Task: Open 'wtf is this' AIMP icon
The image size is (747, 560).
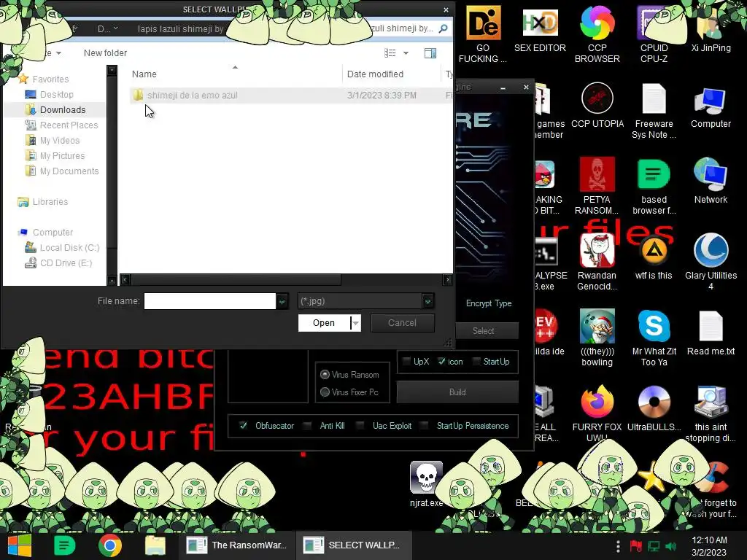Action: tap(654, 257)
